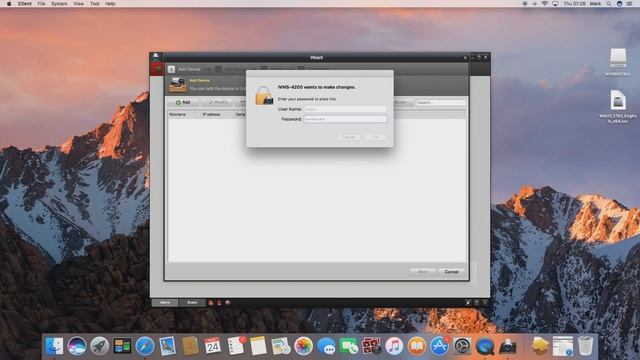Click the first red alarm icon beside the Event tab

pyautogui.click(x=211, y=303)
